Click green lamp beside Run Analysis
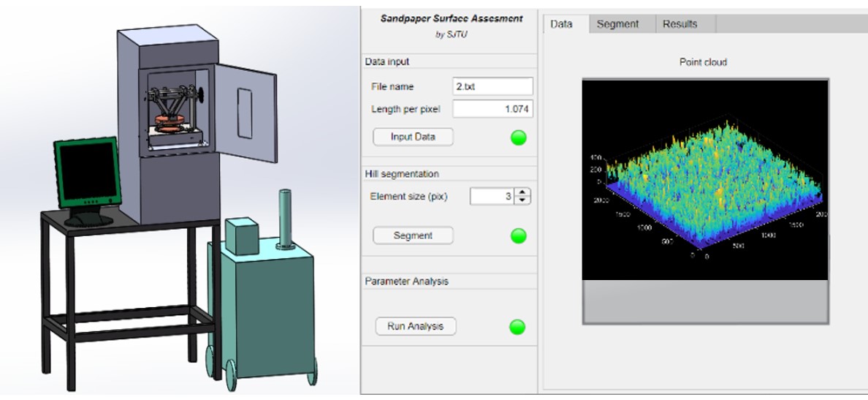The image size is (868, 400). coord(518,327)
